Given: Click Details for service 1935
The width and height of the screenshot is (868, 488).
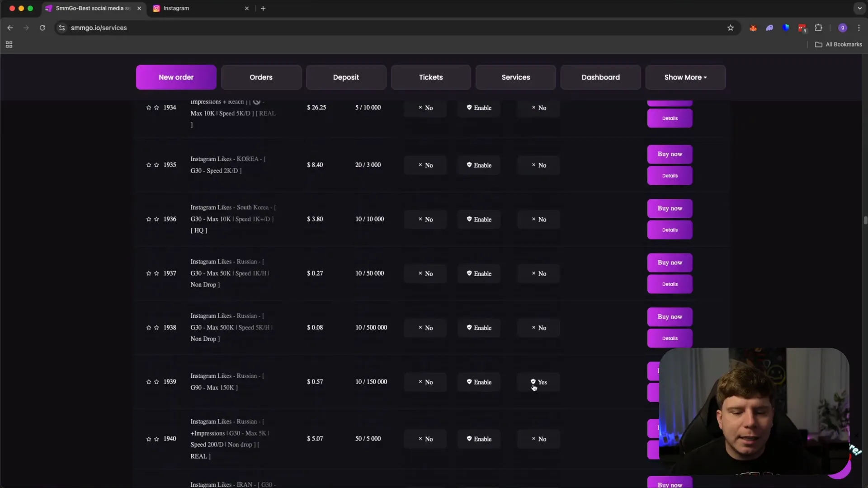Looking at the screenshot, I should point(670,176).
